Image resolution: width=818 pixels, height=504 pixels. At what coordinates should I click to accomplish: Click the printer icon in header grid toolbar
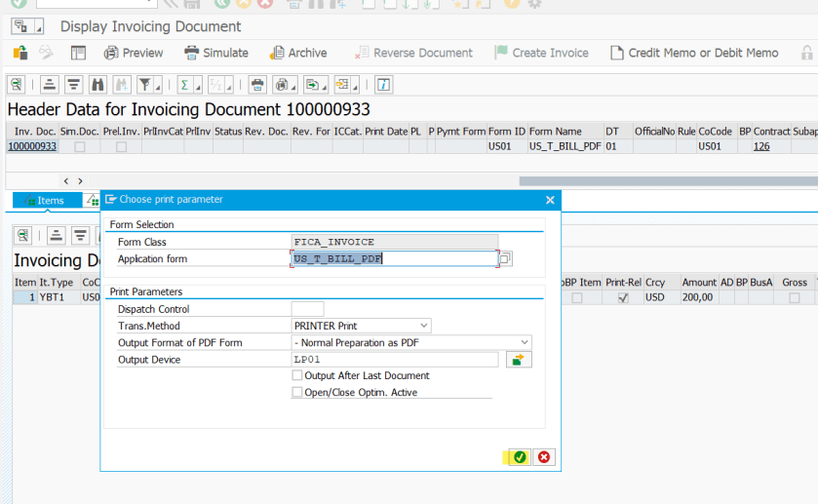256,84
